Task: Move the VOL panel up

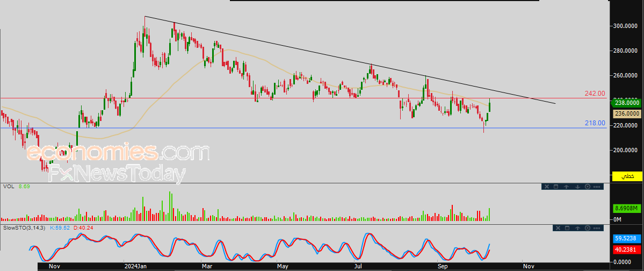Action: click(x=566, y=187)
